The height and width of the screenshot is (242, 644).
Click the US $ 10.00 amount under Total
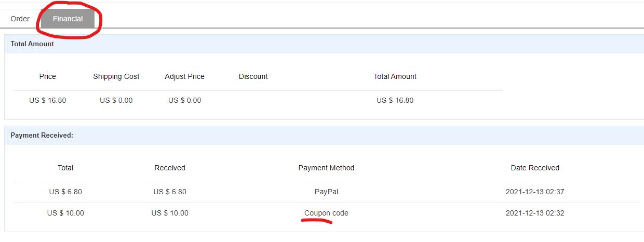[65, 213]
